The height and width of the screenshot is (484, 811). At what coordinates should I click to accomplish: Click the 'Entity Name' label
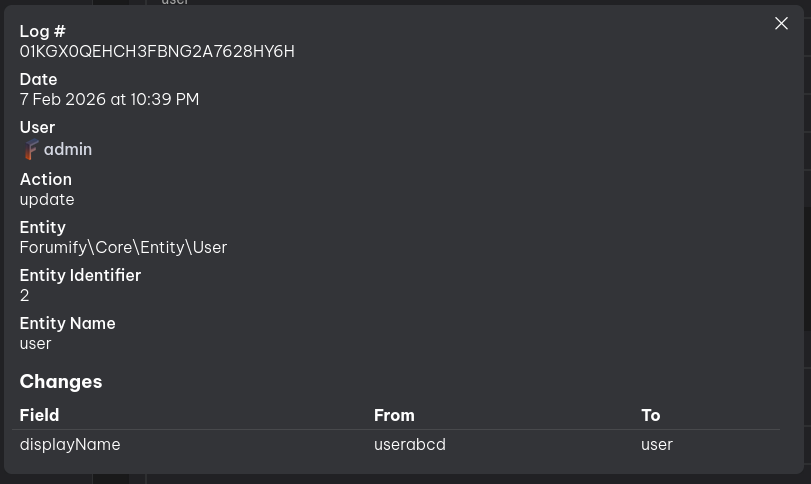(67, 324)
